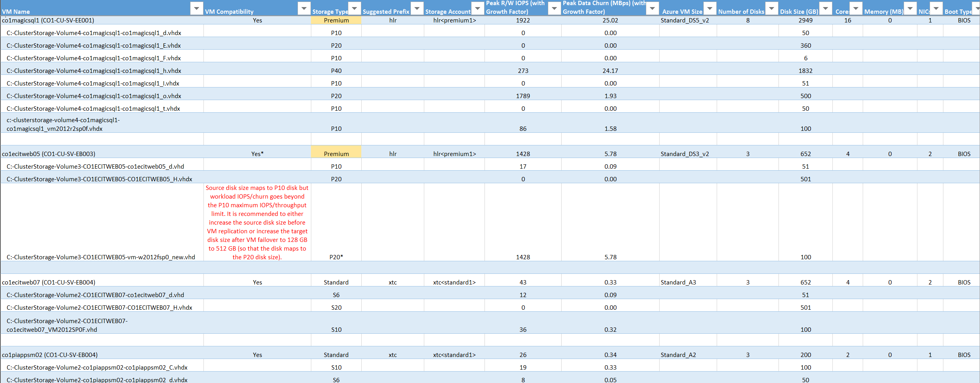Open the Peak R/W IOPS filter dropdown

click(x=555, y=8)
